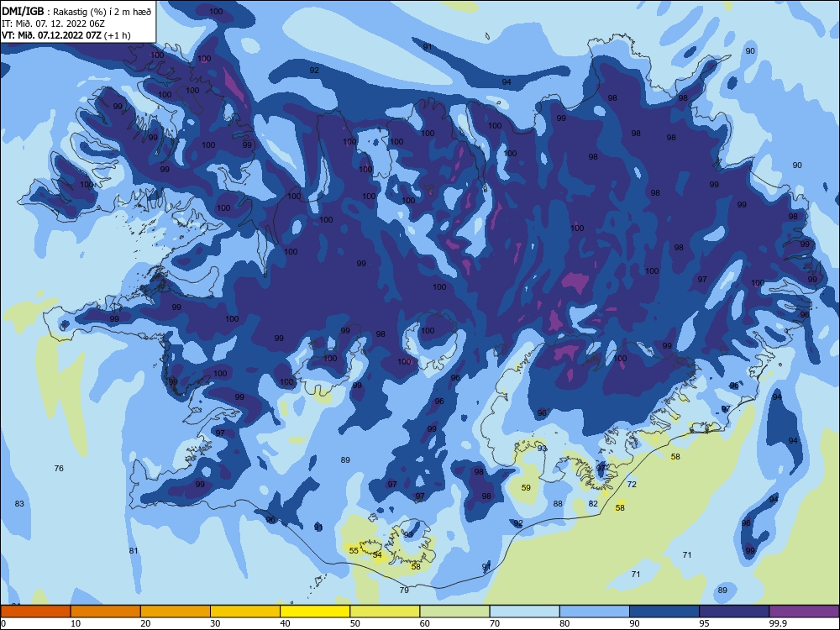840x630 pixels.
Task: Click the humidity value '54' in the yellow area
Action: click(x=377, y=555)
